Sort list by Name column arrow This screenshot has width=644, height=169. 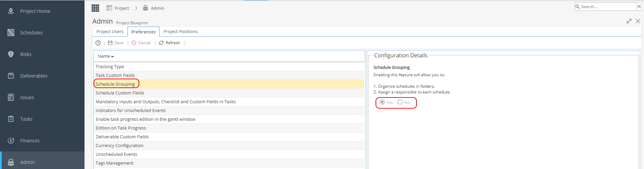(x=113, y=57)
